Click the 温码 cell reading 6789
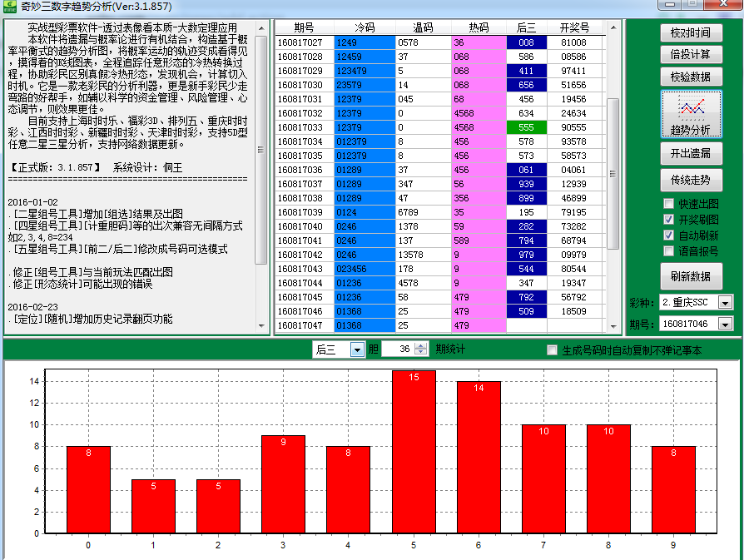 pyautogui.click(x=423, y=212)
